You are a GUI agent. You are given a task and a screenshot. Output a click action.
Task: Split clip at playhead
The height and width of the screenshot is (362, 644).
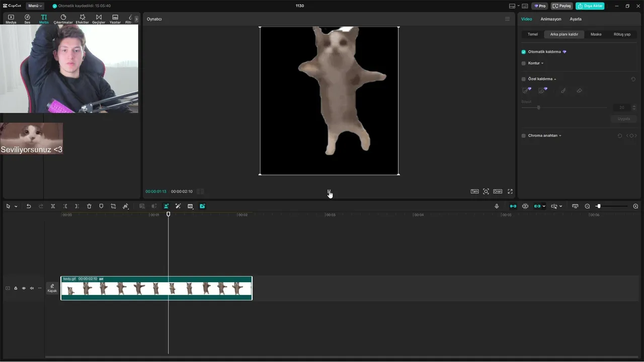(53, 206)
